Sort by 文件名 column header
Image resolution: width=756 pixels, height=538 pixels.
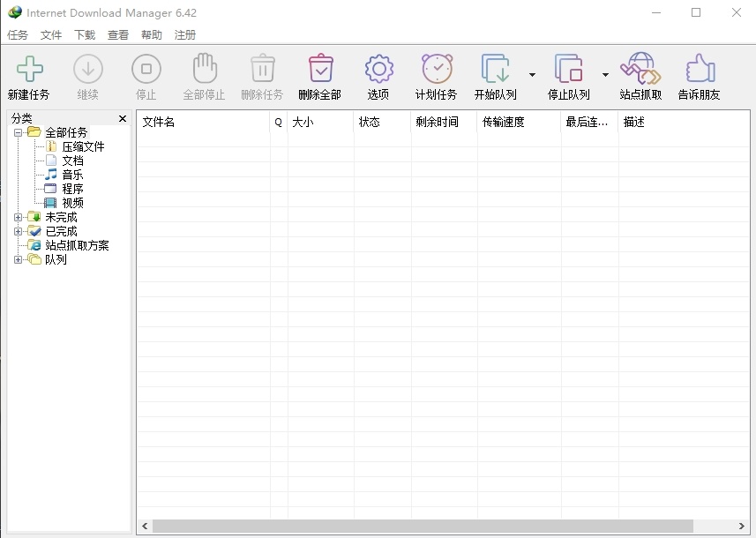coord(203,122)
